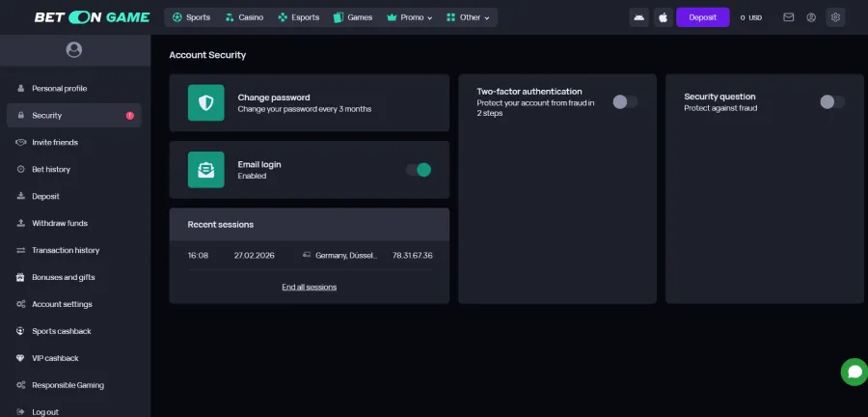Expand the Other dropdown menu
Screen dimensions: 868x417
tap(469, 17)
